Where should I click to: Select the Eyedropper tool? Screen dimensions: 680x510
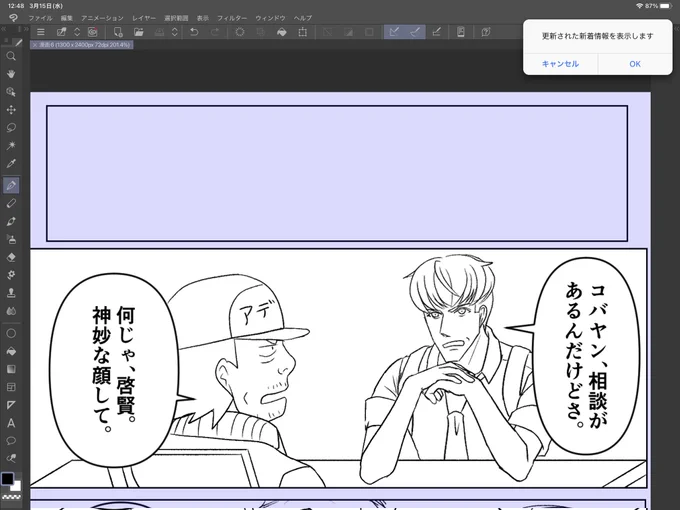11,163
